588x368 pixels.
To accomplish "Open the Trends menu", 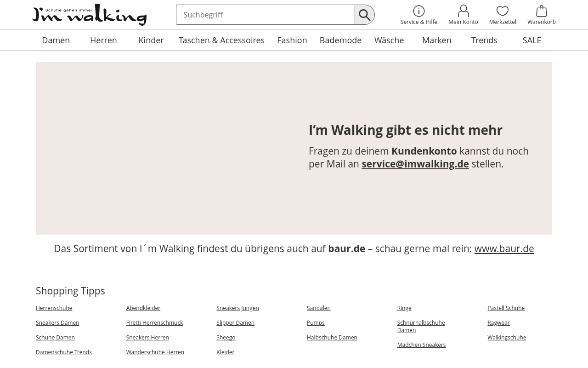I will (x=484, y=40).
